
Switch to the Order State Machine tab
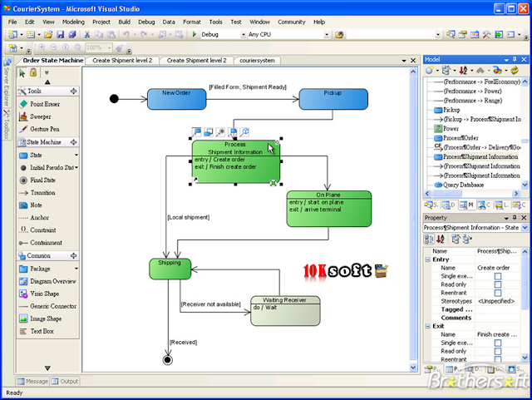(52, 61)
